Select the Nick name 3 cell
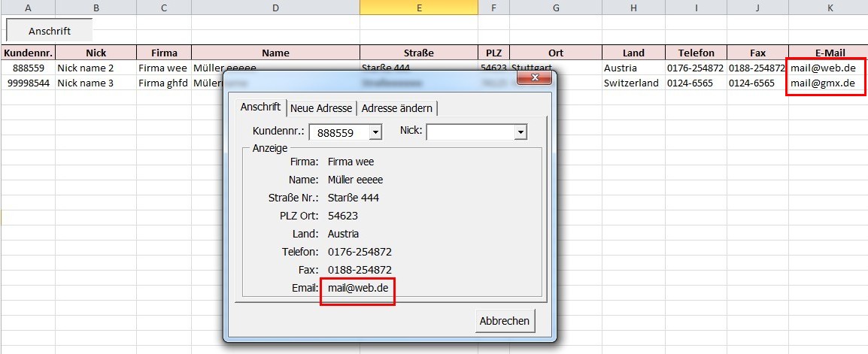This screenshot has width=868, height=354. click(96, 83)
